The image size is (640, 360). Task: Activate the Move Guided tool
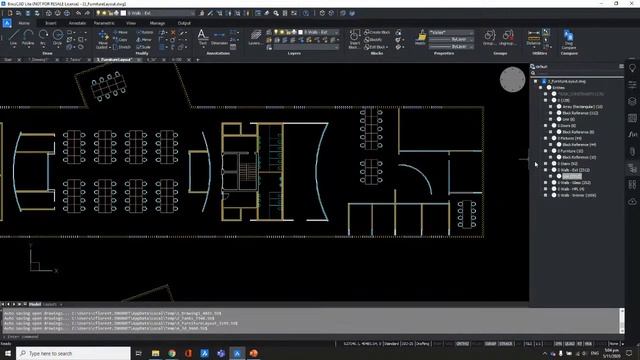coord(103,39)
